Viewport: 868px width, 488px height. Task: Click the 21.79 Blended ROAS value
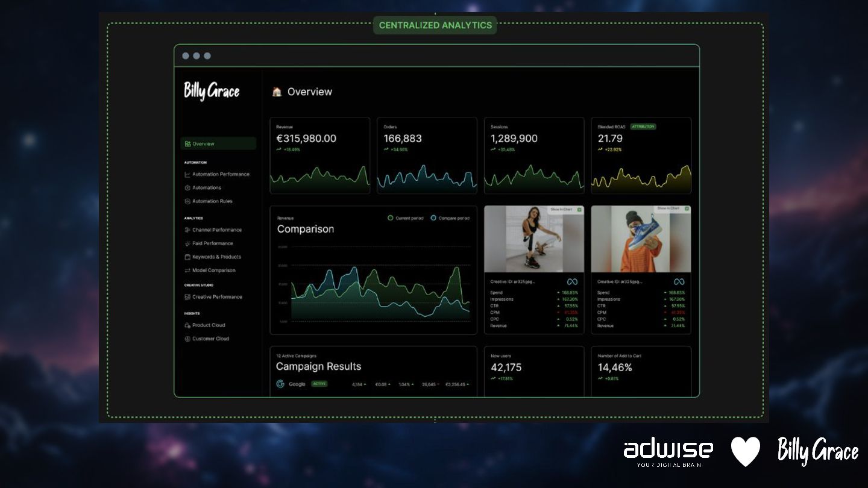(x=610, y=139)
